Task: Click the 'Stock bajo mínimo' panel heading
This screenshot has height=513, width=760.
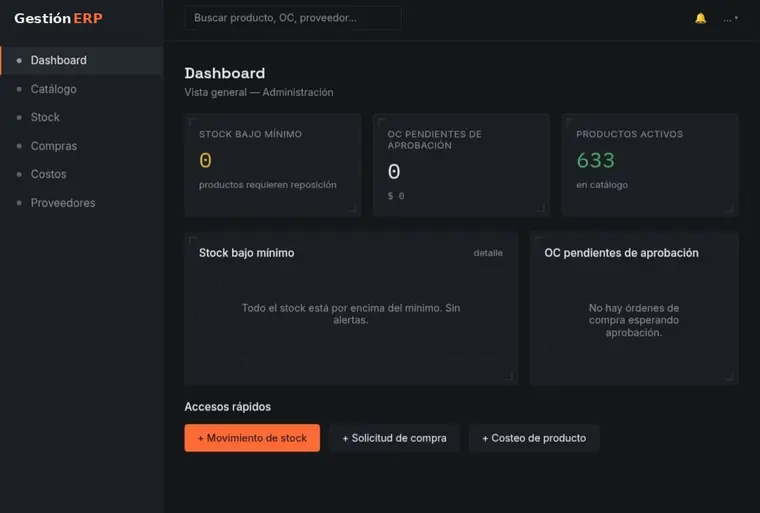Action: [247, 253]
